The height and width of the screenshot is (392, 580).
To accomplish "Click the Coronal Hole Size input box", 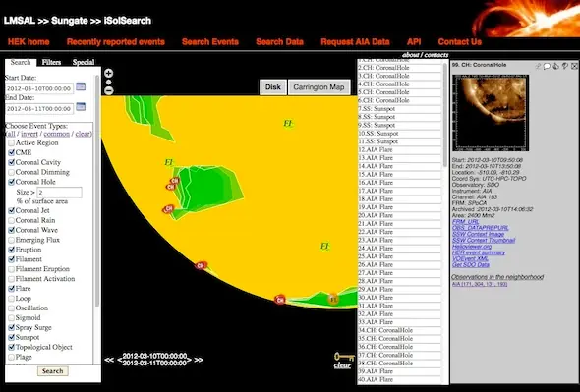I will point(59,193).
